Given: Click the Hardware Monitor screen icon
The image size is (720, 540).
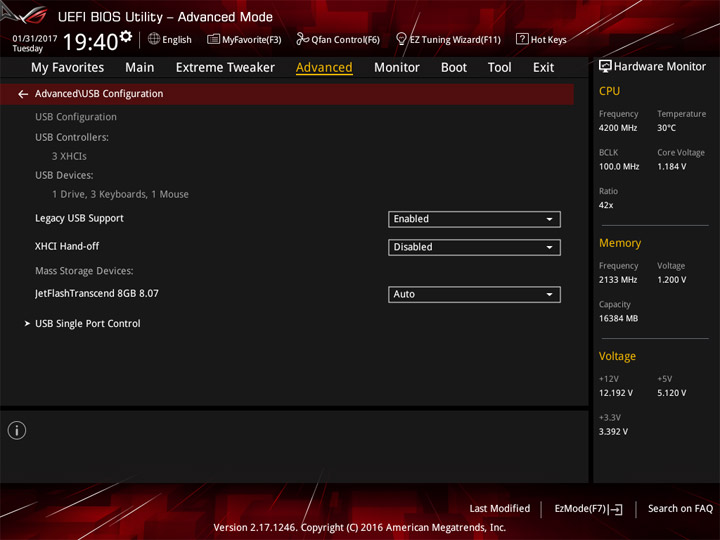Looking at the screenshot, I should 605,67.
